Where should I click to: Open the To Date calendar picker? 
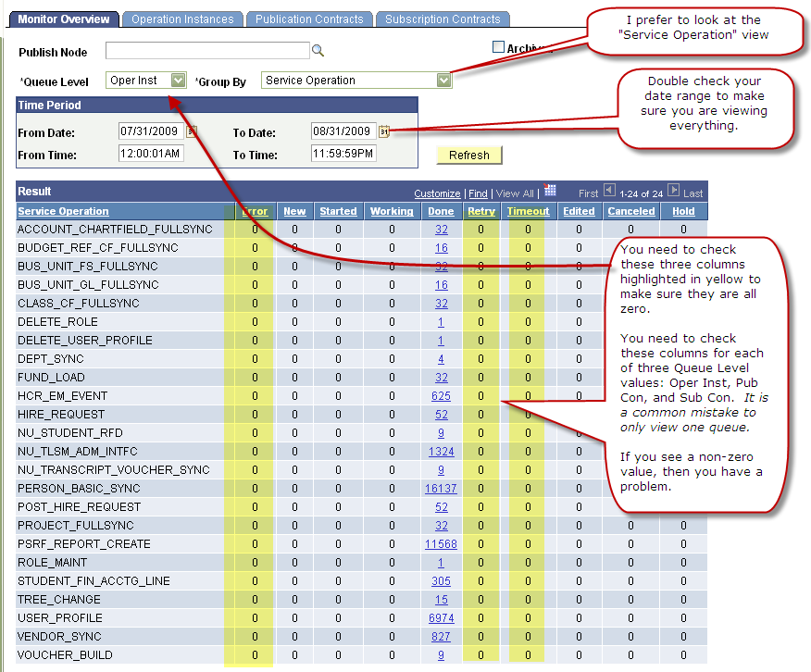coord(384,131)
